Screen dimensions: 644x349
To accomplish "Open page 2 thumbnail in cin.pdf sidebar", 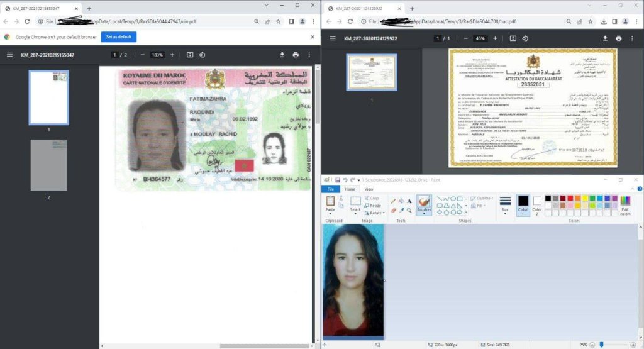I will pos(48,165).
